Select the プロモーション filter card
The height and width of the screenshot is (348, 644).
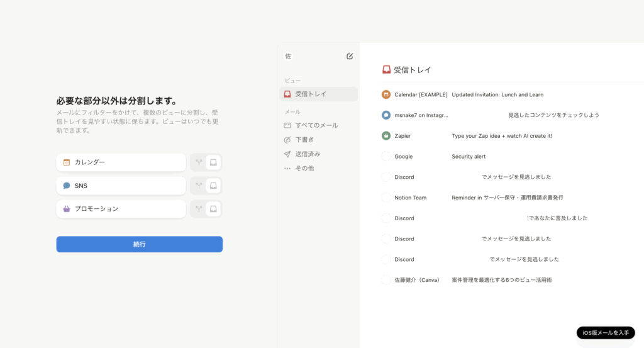pos(121,209)
